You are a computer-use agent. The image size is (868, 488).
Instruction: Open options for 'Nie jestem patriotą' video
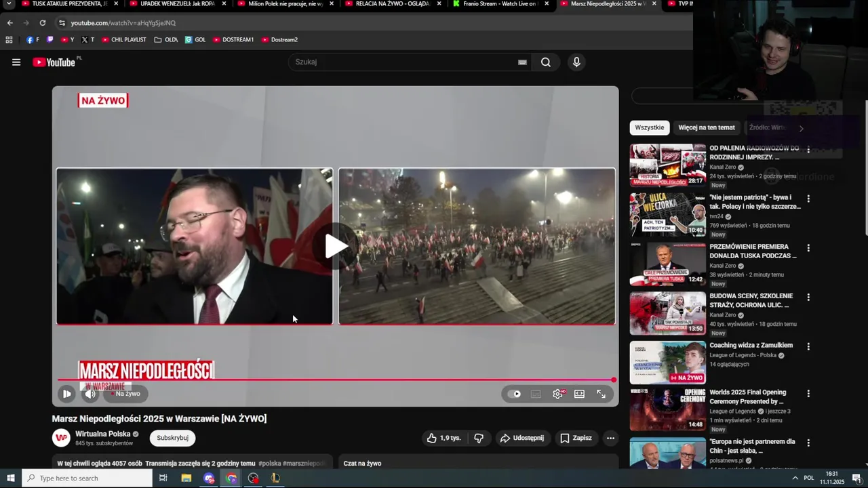click(x=808, y=199)
